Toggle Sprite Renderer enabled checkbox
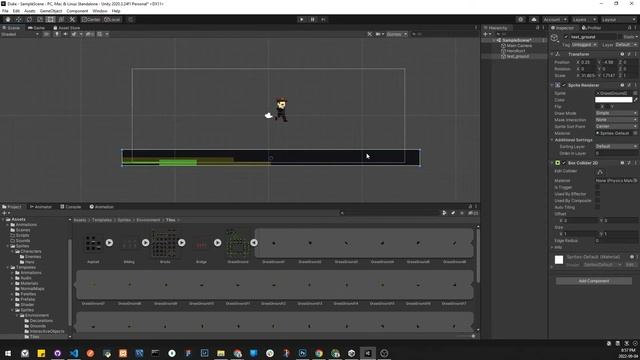 click(x=564, y=85)
